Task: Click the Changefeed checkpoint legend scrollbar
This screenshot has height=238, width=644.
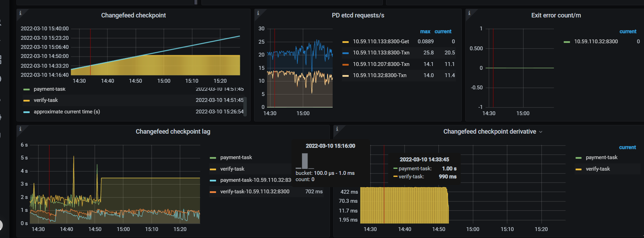Action: point(245,106)
